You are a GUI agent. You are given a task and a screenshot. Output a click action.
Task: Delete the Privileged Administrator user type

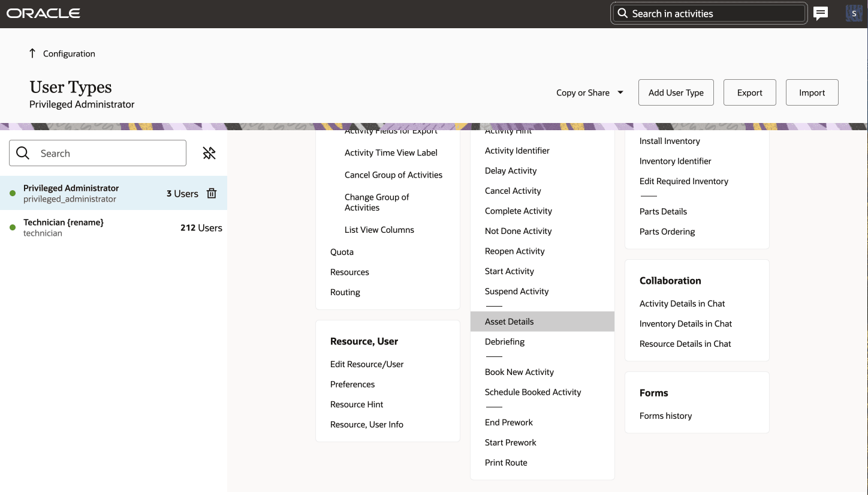[x=212, y=193]
